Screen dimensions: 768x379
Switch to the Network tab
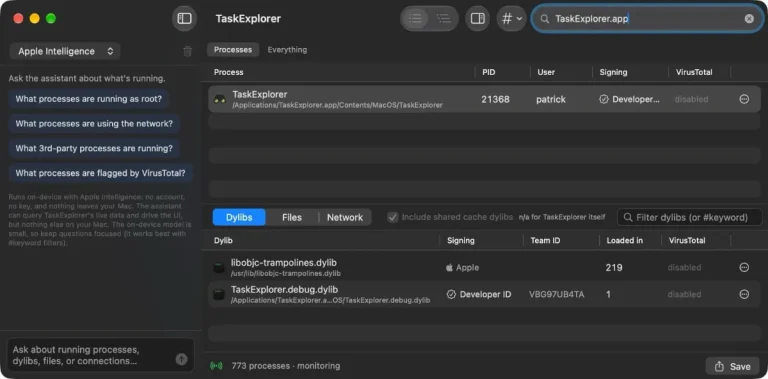coord(345,217)
